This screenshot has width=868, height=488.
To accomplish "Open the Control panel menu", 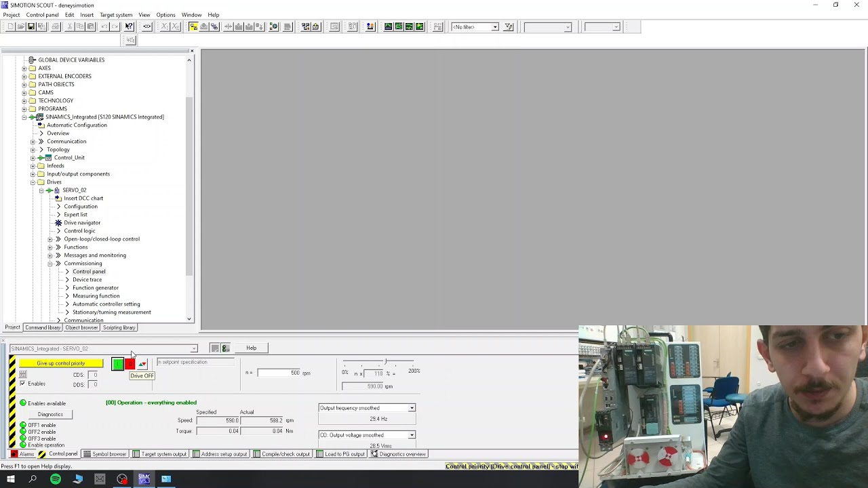I will tap(42, 15).
